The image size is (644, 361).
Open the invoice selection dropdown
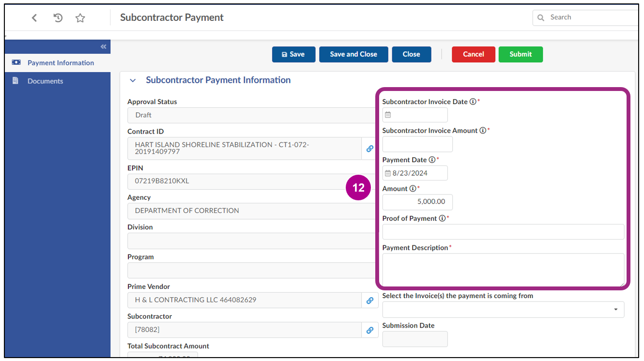616,310
